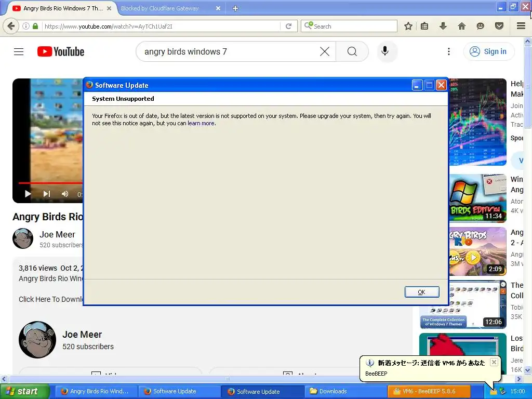The height and width of the screenshot is (399, 532).
Task: Open Downloads folder taskbar button
Action: click(345, 391)
